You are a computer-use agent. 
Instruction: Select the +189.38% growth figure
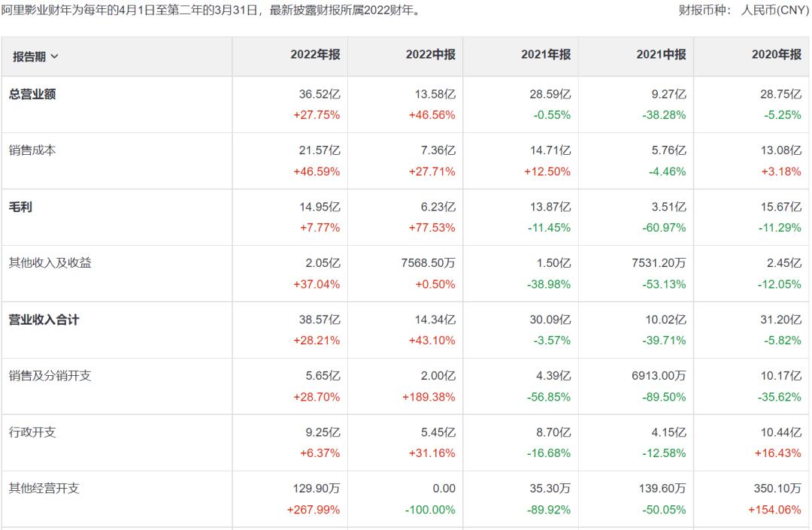click(429, 397)
